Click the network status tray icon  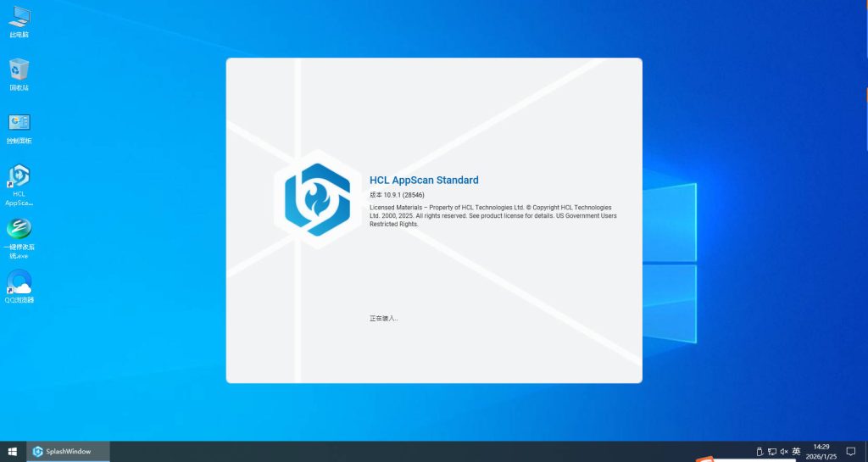[x=771, y=452]
